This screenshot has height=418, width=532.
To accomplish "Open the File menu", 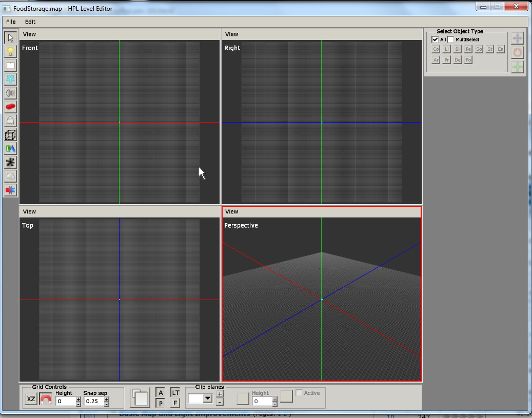I will pyautogui.click(x=11, y=22).
